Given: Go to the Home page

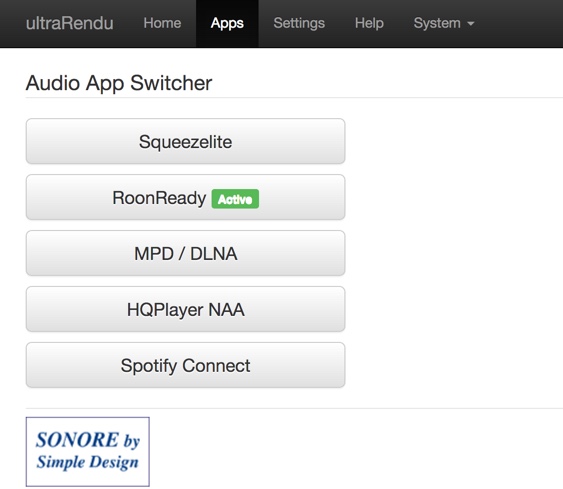Looking at the screenshot, I should 162,23.
